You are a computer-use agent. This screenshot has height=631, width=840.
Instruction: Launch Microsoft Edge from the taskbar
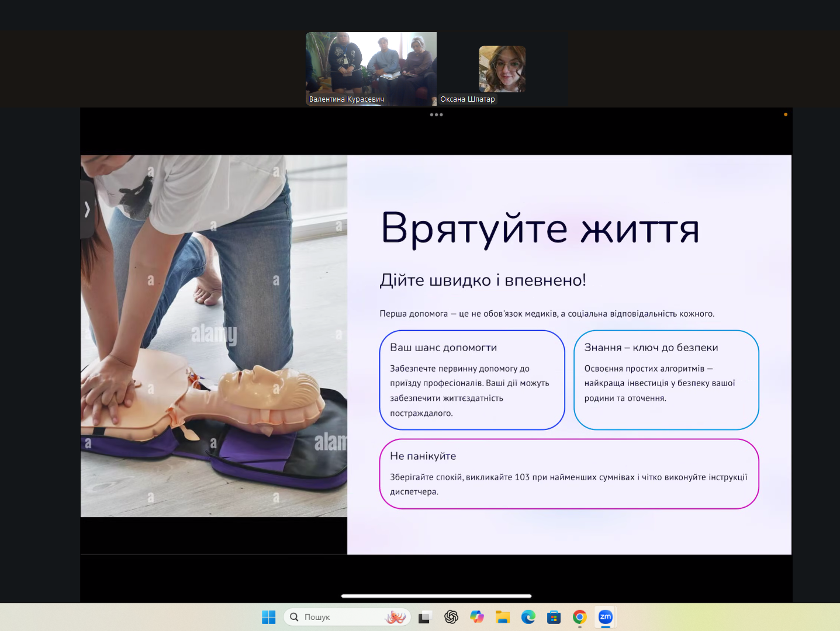528,617
